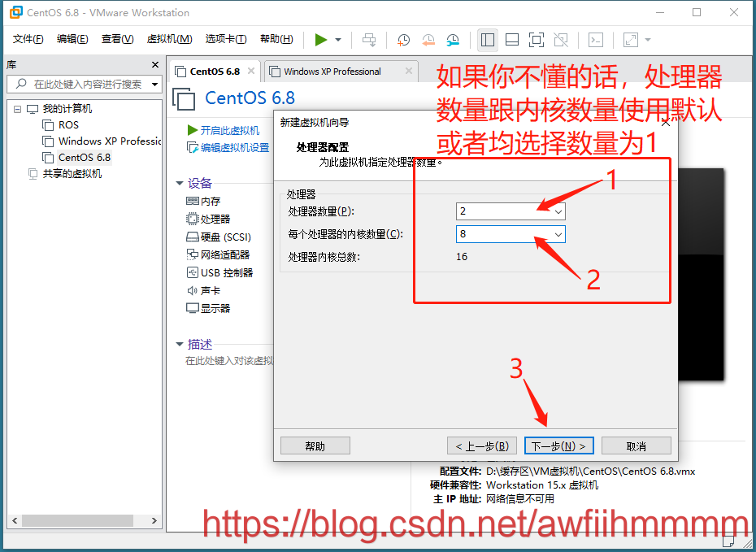The image size is (756, 552).
Task: Switch to the CentOS 6.8 tab
Action: 215,72
